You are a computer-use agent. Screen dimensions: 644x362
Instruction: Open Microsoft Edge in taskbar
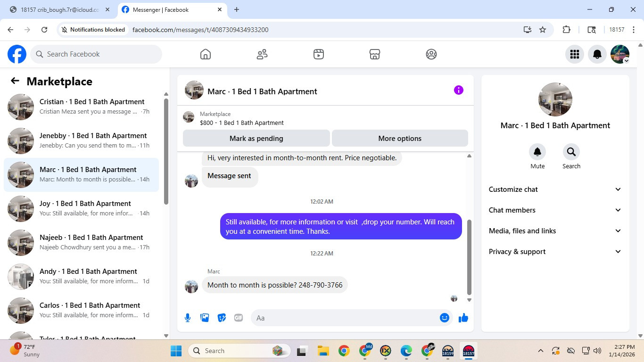pyautogui.click(x=406, y=351)
